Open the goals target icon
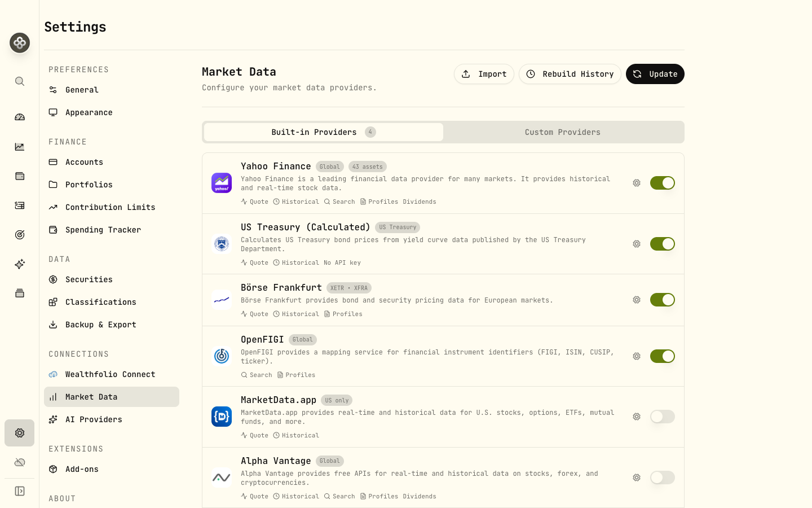 click(x=20, y=235)
